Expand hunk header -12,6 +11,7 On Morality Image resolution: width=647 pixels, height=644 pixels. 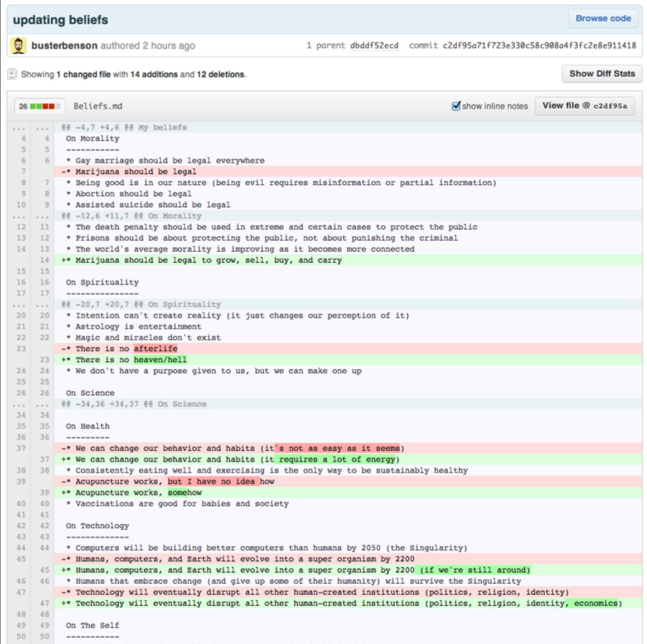click(x=348, y=216)
